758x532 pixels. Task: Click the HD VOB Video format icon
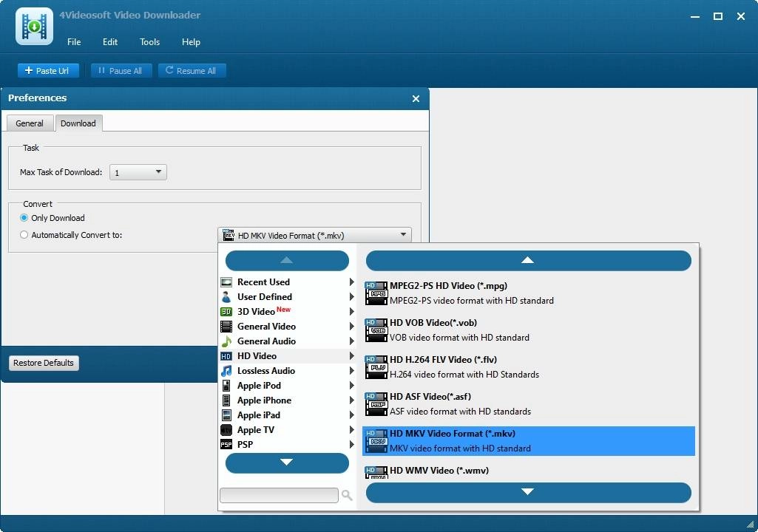(376, 330)
